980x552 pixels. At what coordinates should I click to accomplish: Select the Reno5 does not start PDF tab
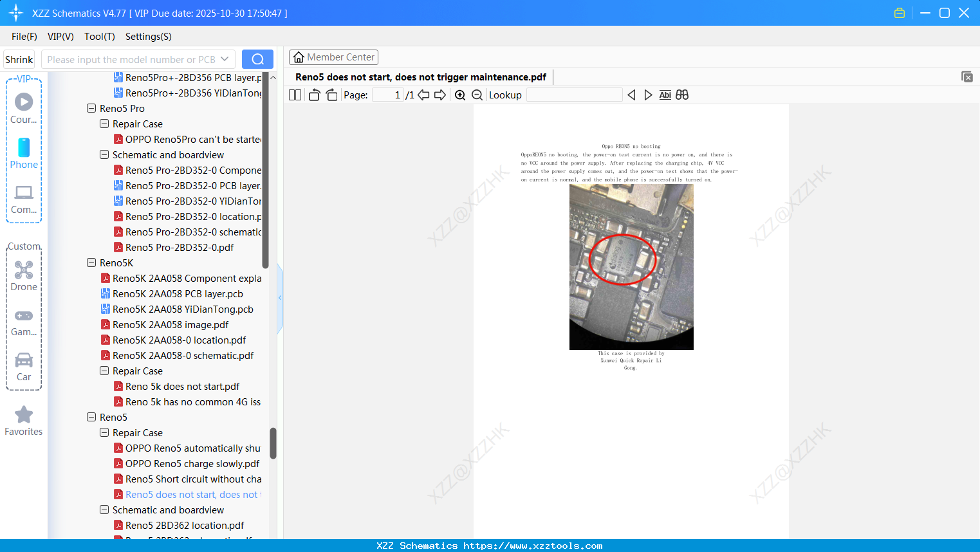[x=421, y=77]
